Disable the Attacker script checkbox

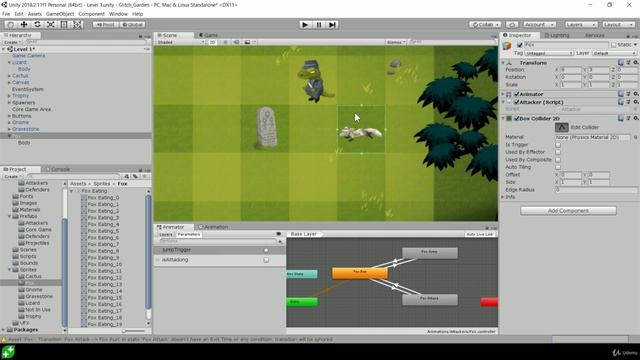click(x=516, y=102)
